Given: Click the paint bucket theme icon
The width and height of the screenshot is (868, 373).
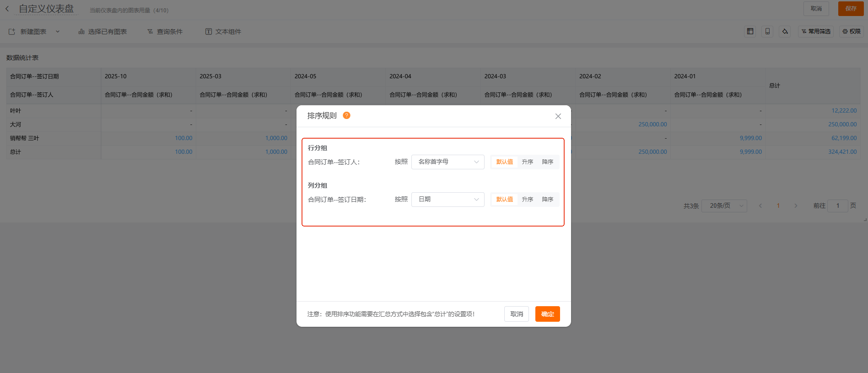Looking at the screenshot, I should tap(785, 32).
